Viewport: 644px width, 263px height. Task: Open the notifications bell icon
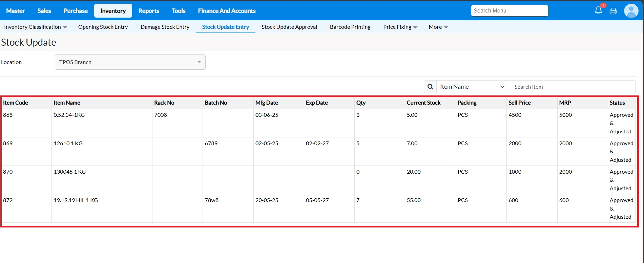(598, 11)
